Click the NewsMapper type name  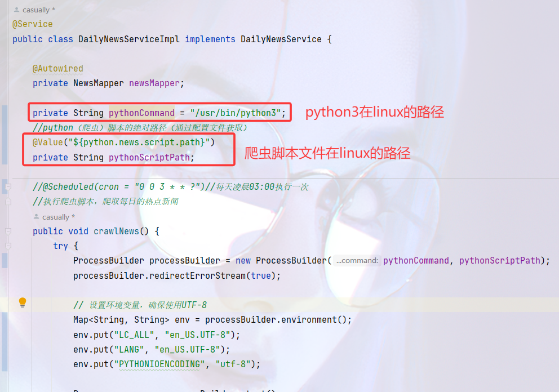pos(99,83)
